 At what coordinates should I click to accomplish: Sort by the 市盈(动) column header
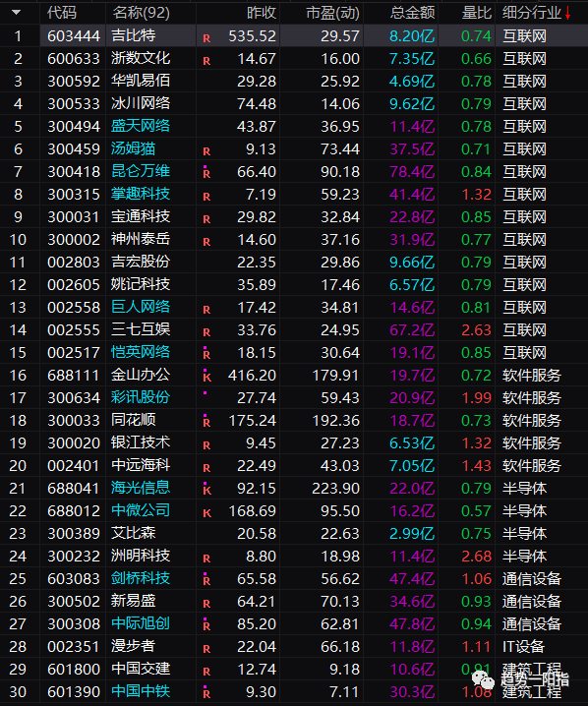click(332, 13)
